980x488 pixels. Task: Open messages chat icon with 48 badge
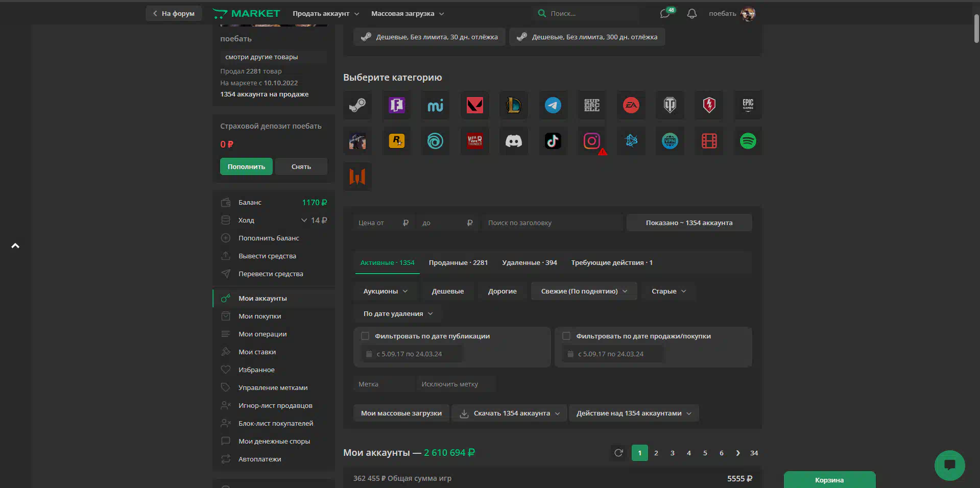coord(665,14)
